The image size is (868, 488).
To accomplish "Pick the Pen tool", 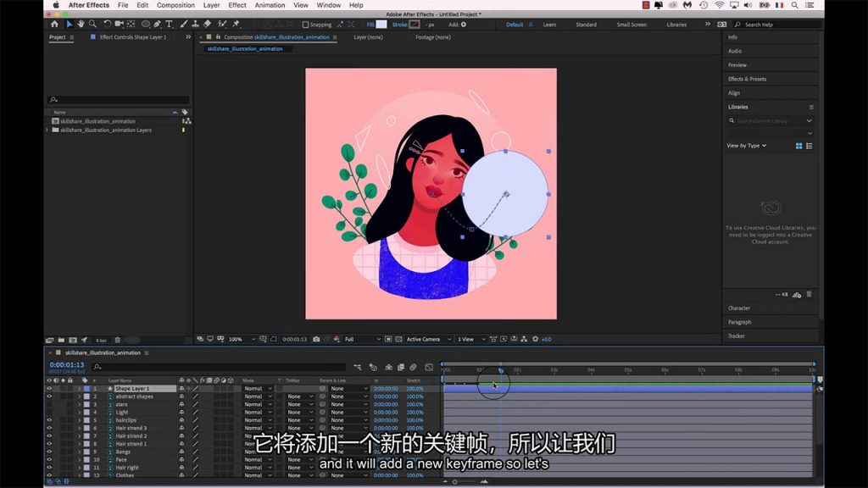I will (158, 25).
